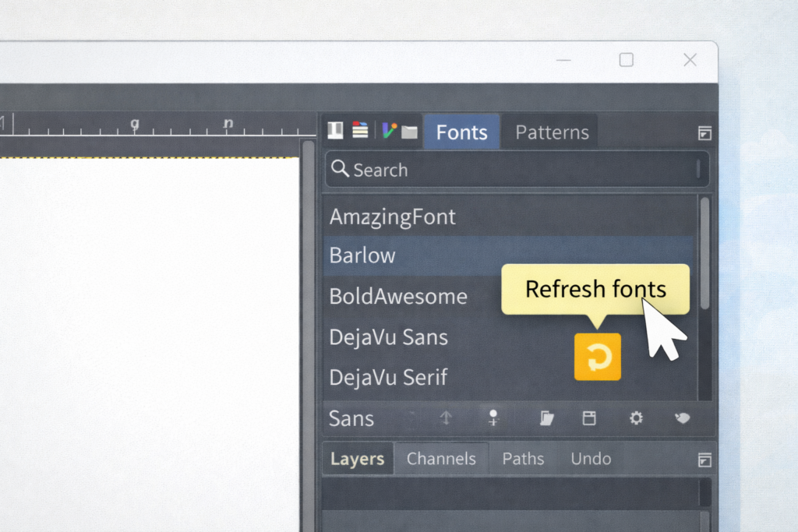Click the pin icon in the Sans row

(493, 418)
